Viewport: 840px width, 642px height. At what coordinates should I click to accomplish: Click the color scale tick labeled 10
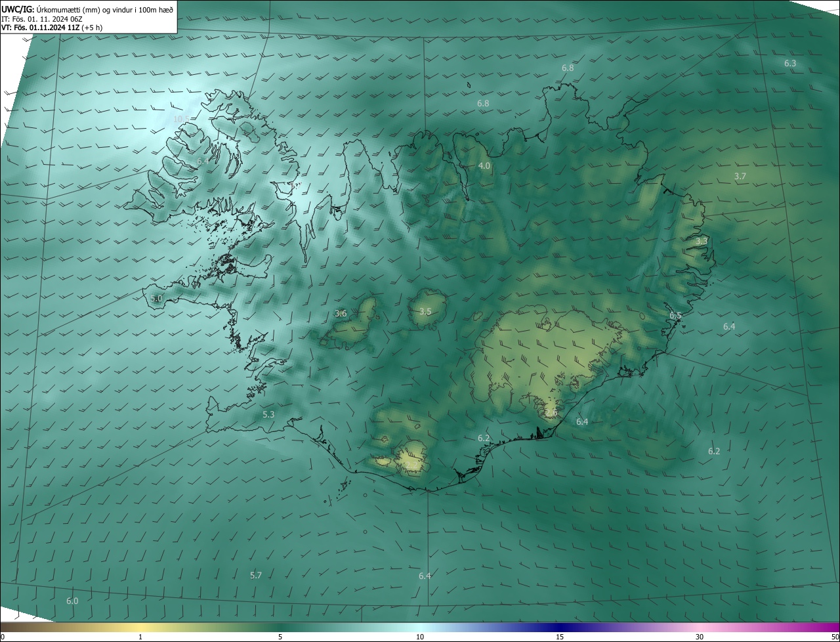420,637
